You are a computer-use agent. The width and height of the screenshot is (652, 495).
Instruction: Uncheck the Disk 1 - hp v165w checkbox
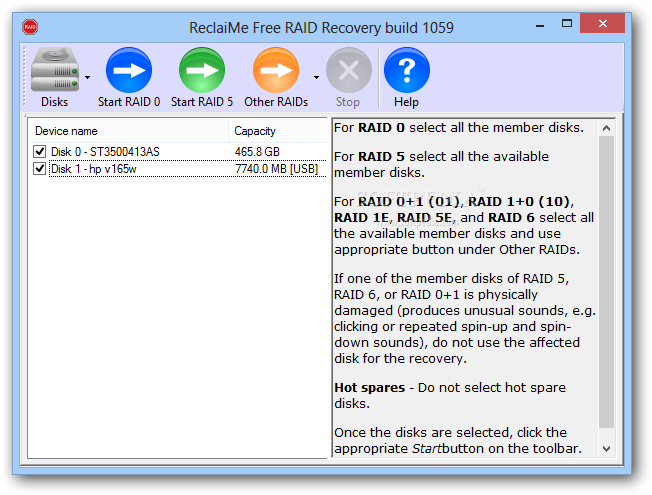click(x=40, y=168)
